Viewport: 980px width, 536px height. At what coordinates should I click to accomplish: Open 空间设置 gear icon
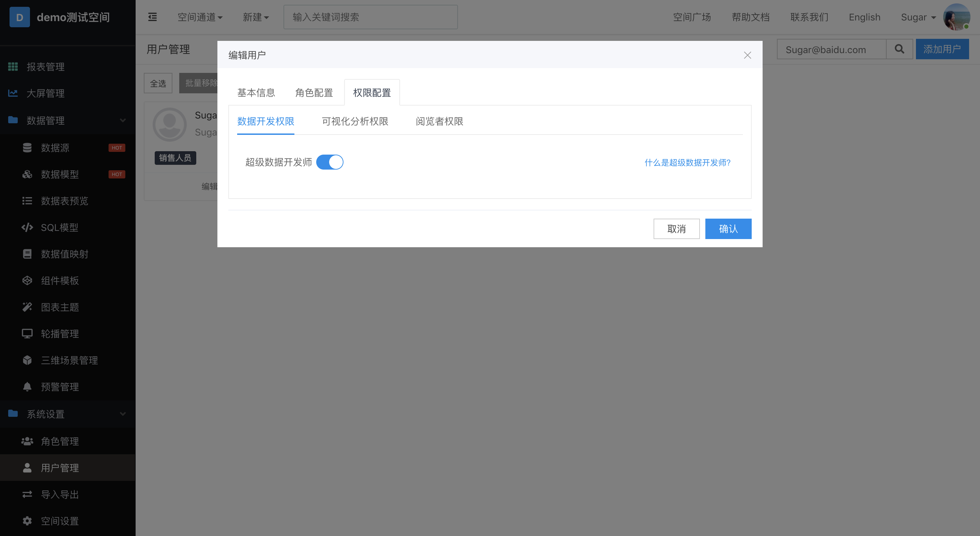pos(27,521)
